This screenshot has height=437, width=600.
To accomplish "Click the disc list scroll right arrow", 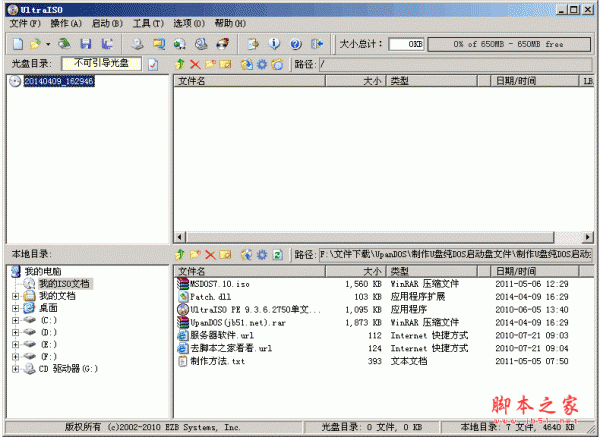I will coord(587,237).
